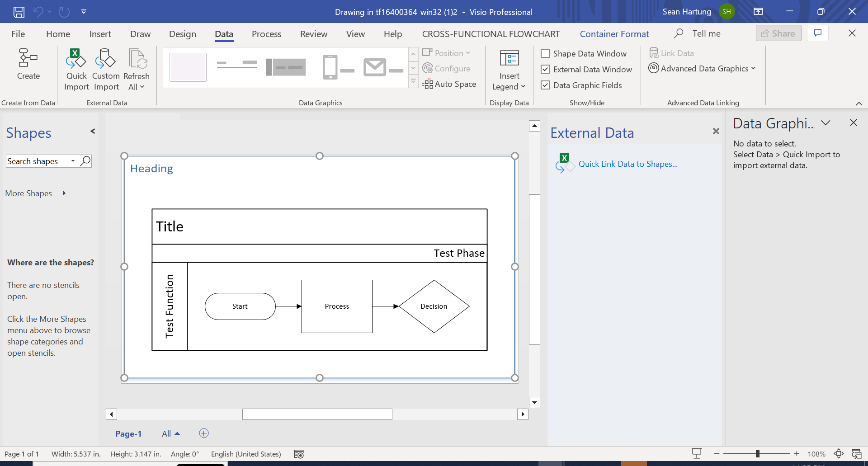This screenshot has height=466, width=868.
Task: Click the Save icon in the title bar
Action: [x=19, y=12]
